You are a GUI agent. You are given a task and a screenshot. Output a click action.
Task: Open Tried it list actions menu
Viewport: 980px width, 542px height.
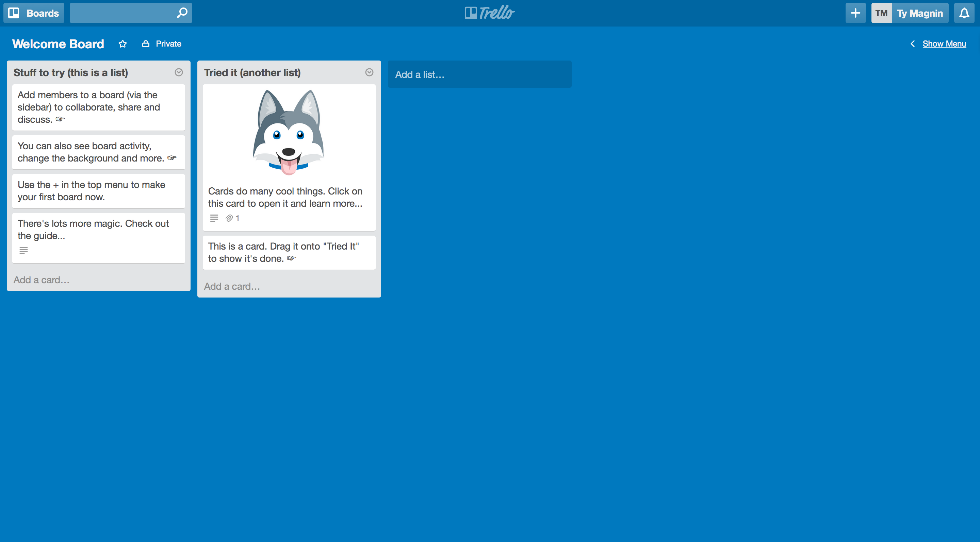(369, 72)
